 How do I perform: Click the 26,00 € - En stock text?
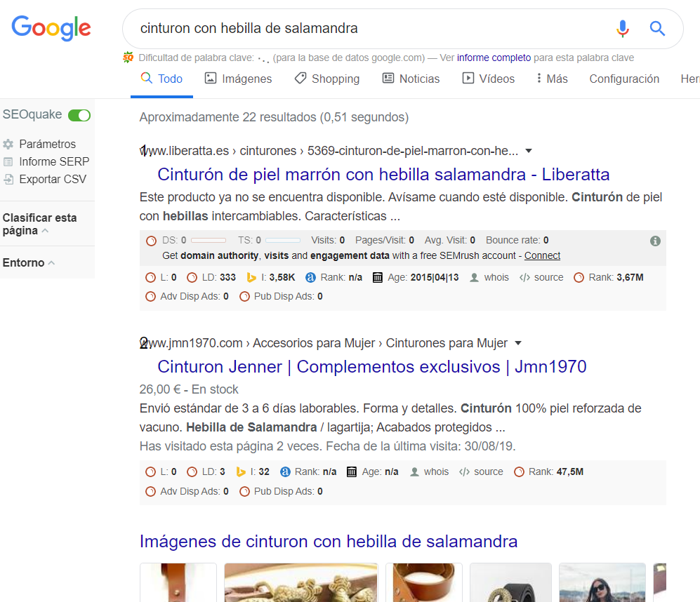coord(189,389)
